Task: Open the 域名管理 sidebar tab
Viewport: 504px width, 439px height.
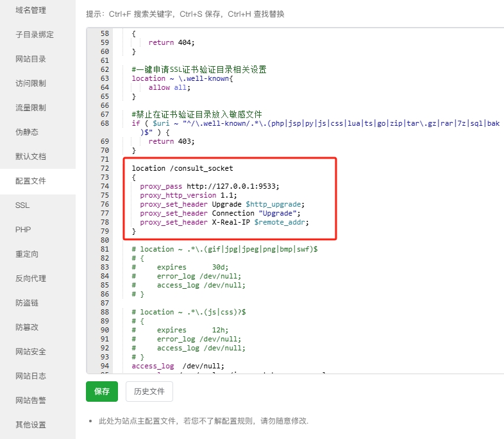Action: pyautogui.click(x=31, y=10)
